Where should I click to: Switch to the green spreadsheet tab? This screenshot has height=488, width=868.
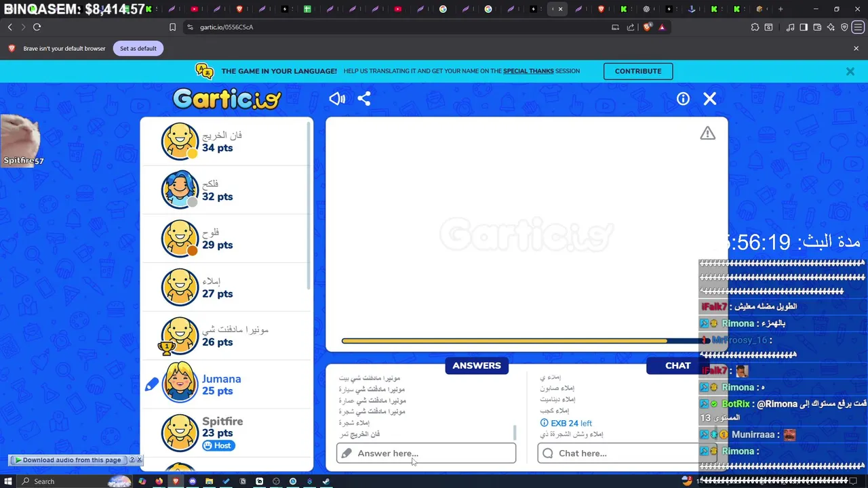(307, 9)
